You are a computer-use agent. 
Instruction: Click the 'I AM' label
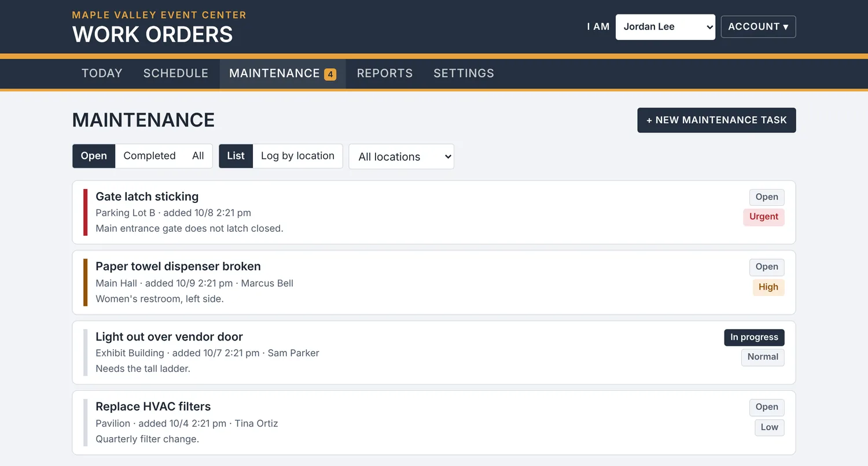[x=598, y=27]
